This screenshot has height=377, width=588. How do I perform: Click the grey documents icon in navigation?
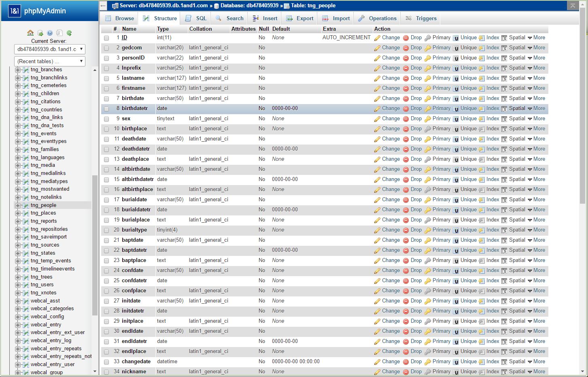coord(59,33)
